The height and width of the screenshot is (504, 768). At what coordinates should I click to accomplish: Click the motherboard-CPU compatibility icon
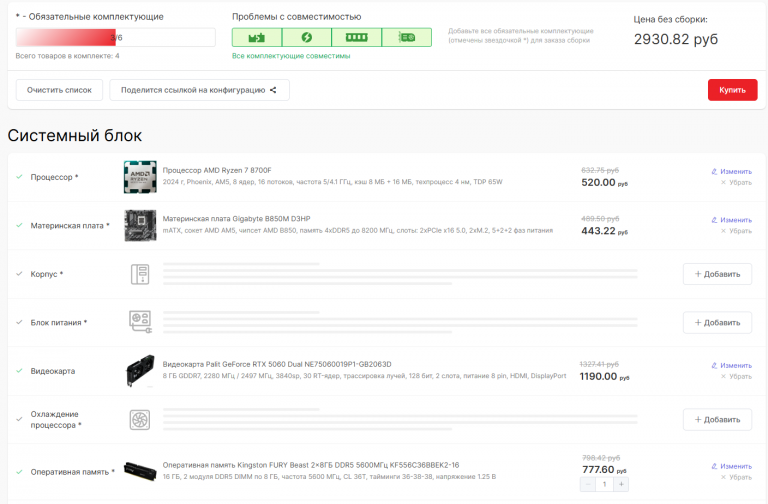pos(257,37)
